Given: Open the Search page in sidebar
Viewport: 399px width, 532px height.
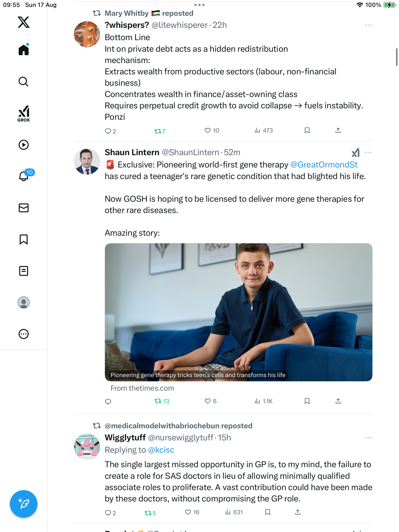Looking at the screenshot, I should [24, 82].
